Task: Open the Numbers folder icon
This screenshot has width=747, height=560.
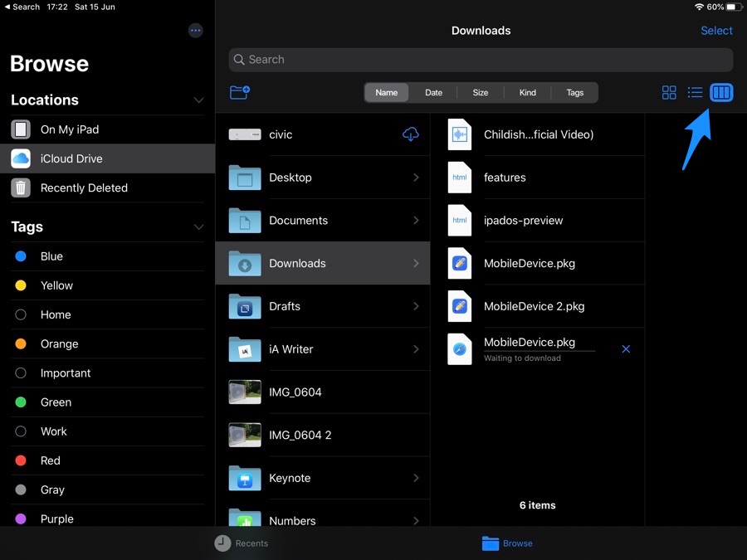Action: point(244,518)
